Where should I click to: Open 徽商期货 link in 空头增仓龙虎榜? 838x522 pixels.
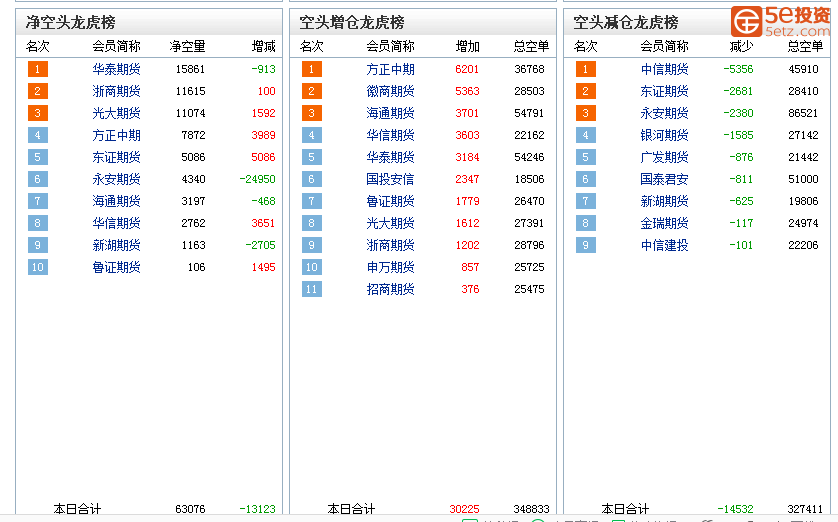click(x=390, y=91)
